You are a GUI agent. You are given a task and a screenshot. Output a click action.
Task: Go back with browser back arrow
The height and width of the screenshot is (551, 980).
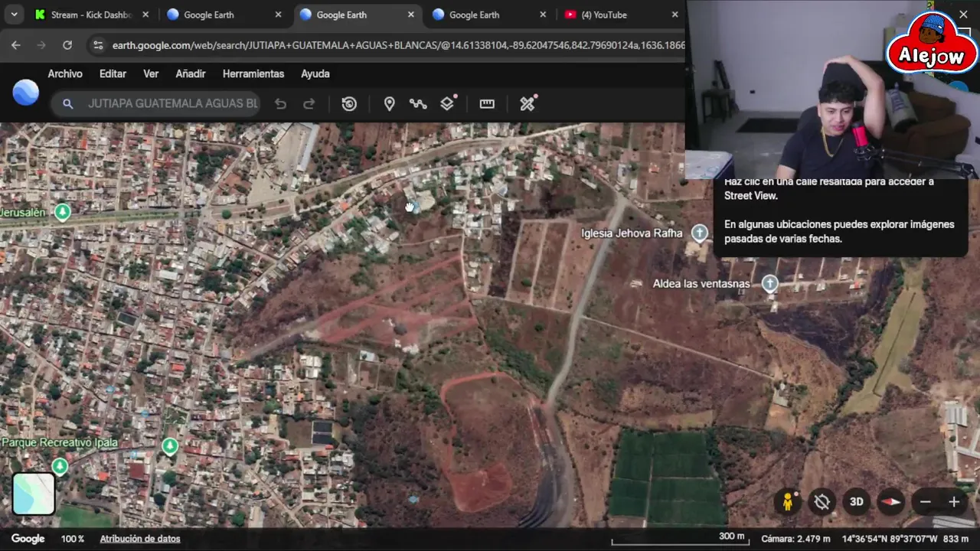tap(16, 45)
